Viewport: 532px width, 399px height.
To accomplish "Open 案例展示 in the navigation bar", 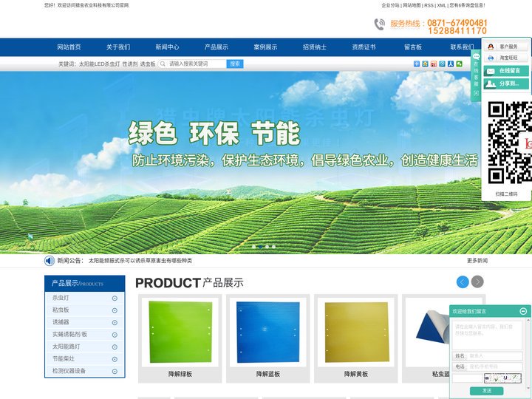I will (x=265, y=47).
